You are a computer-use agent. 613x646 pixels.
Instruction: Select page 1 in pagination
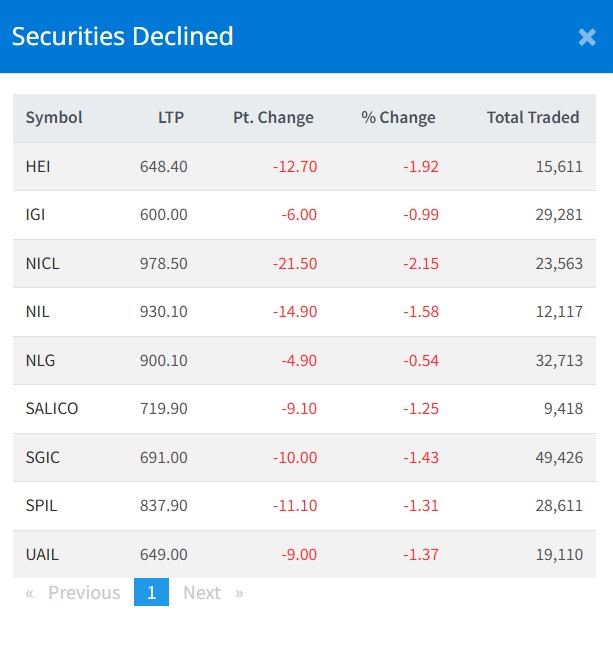coord(151,593)
